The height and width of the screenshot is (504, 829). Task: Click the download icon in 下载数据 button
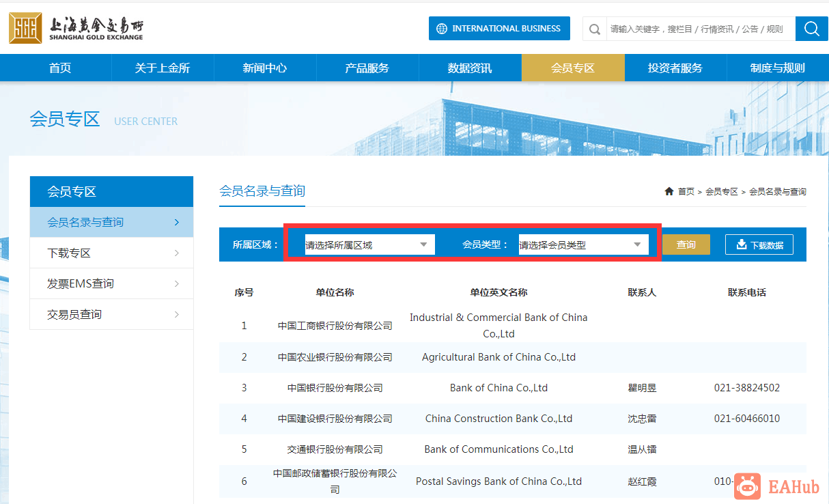pos(742,244)
